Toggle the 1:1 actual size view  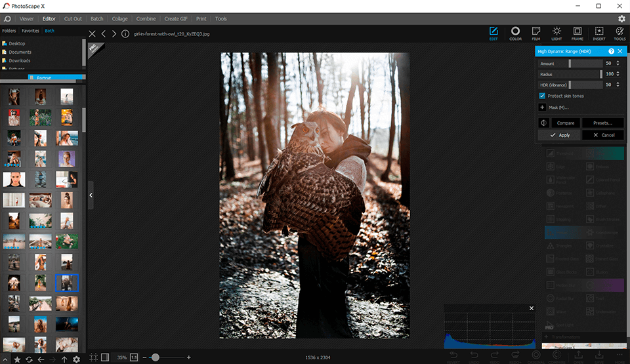[x=134, y=357]
